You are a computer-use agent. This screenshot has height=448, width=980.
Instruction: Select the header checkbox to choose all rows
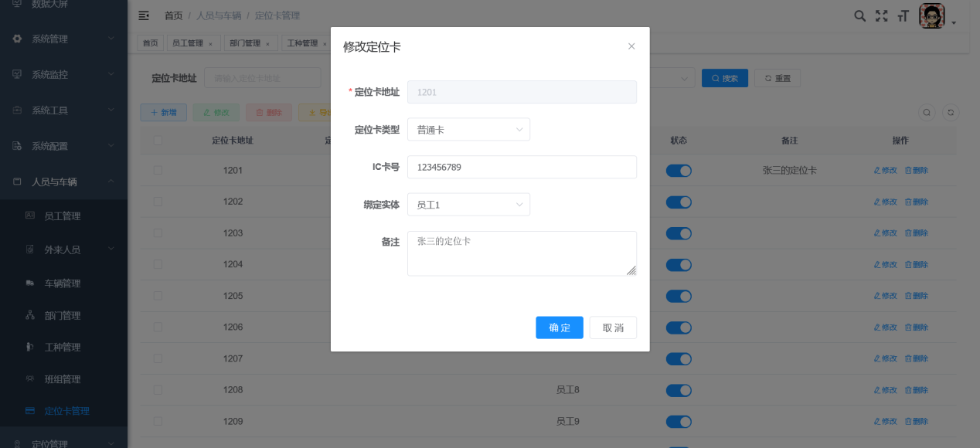pyautogui.click(x=157, y=138)
